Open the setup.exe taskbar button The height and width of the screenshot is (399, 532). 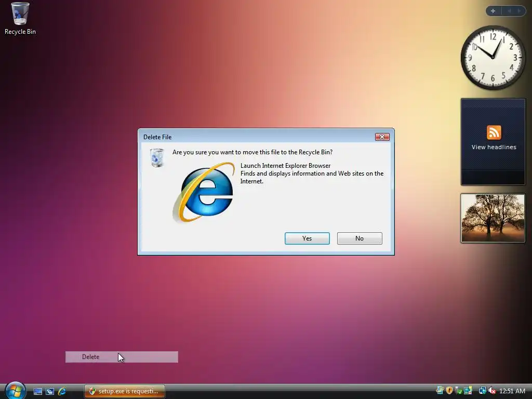click(x=125, y=391)
